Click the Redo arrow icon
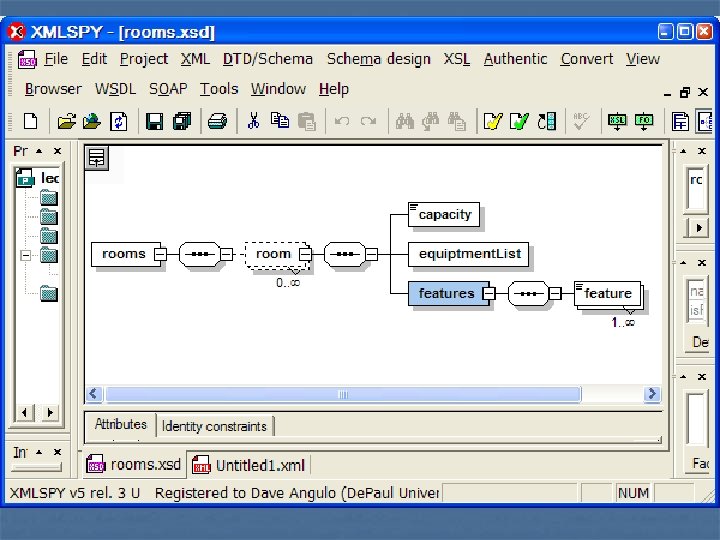The image size is (720, 540). click(x=368, y=121)
